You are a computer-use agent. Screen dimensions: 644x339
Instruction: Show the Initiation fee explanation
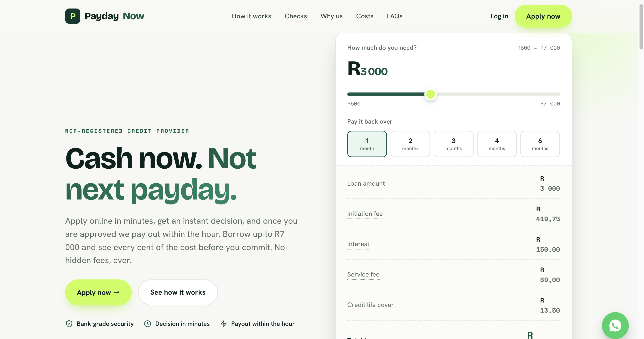click(365, 214)
